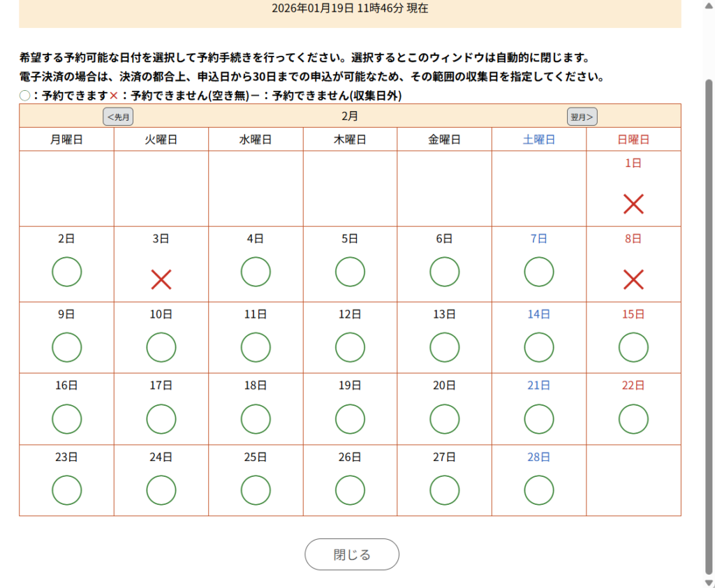Choose the circle for February 12
Image resolution: width=715 pixels, height=588 pixels.
350,347
